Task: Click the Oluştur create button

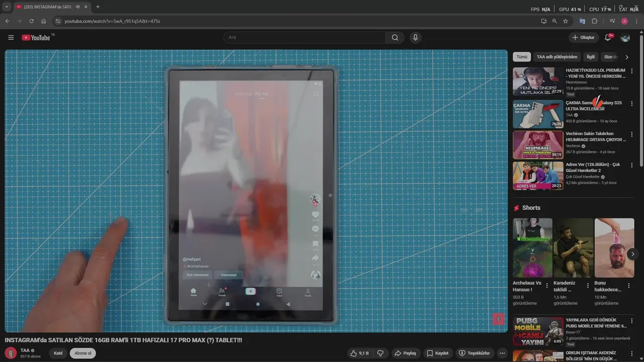Action: [x=583, y=38]
